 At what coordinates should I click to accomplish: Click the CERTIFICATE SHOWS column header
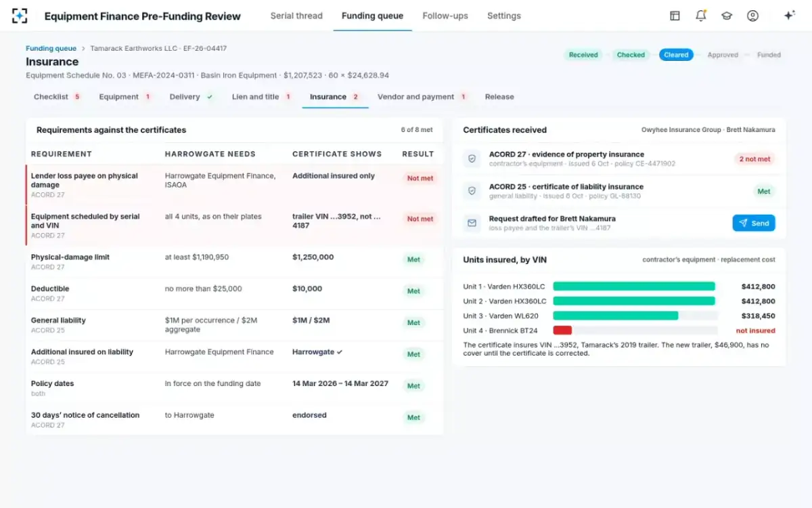(337, 154)
